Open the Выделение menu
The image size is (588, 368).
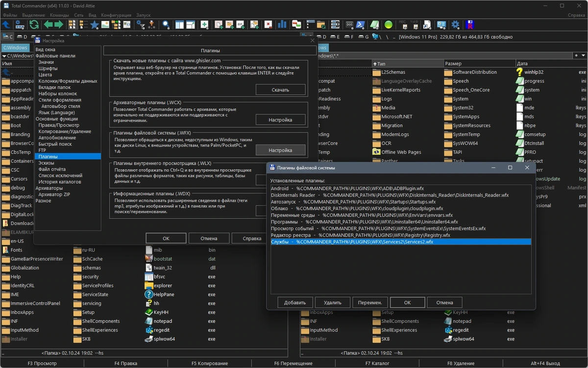click(x=33, y=15)
